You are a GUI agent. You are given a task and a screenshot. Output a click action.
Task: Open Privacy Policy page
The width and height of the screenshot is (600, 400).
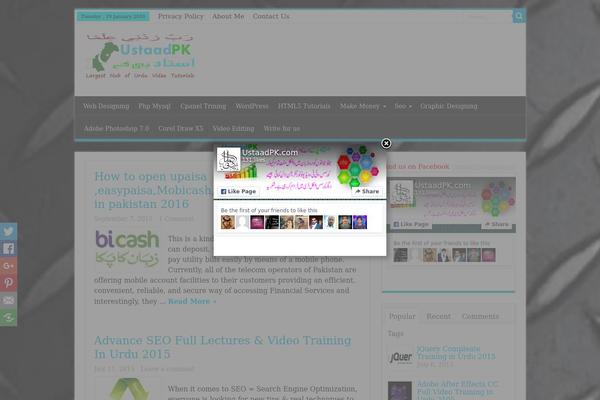[x=181, y=16]
